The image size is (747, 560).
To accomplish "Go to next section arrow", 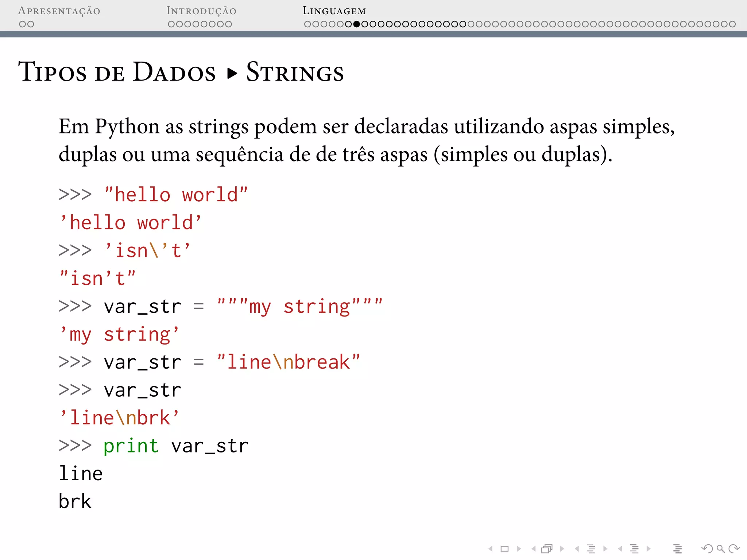I will click(649, 548).
